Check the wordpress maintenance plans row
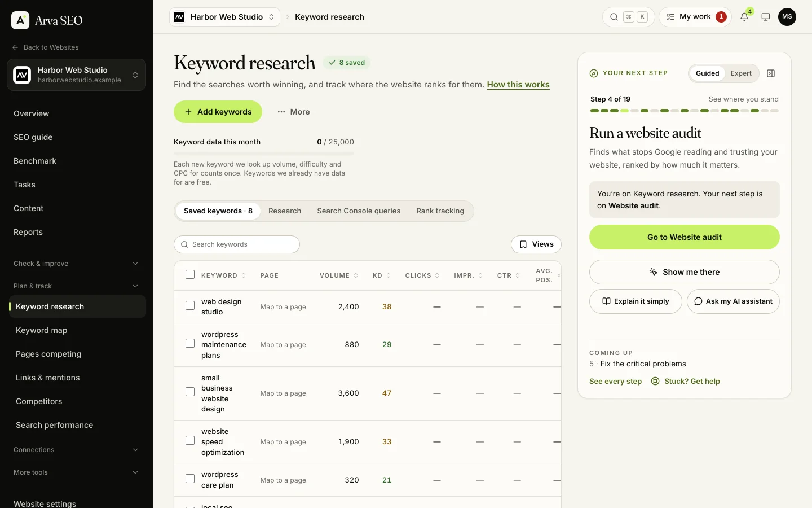 [190, 344]
